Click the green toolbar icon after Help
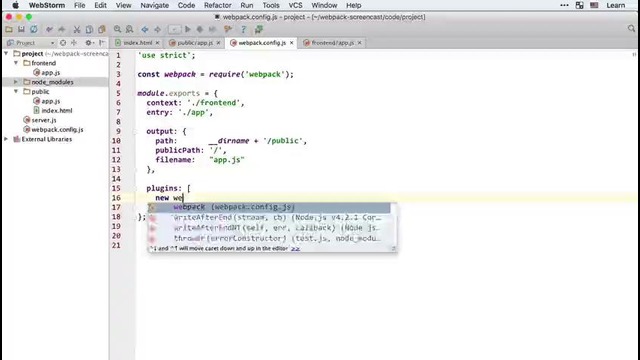Image resolution: width=640 pixels, height=360 pixels. (x=259, y=29)
